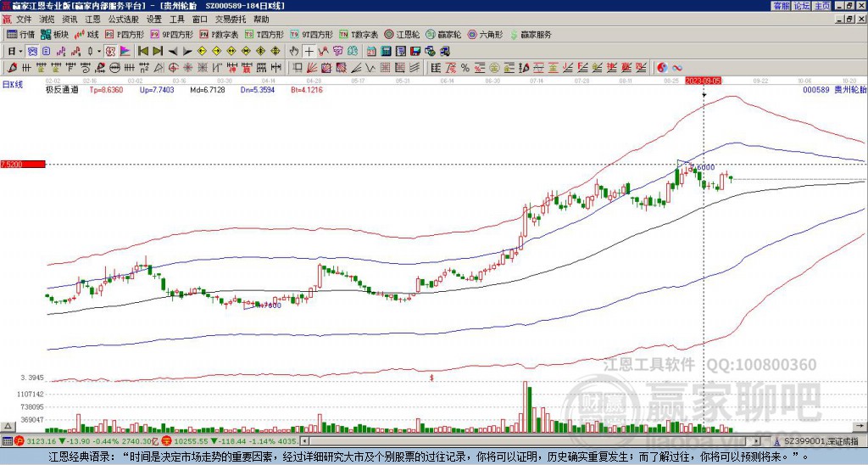Select the red target circle tool
The height and width of the screenshot is (465, 868).
173,68
